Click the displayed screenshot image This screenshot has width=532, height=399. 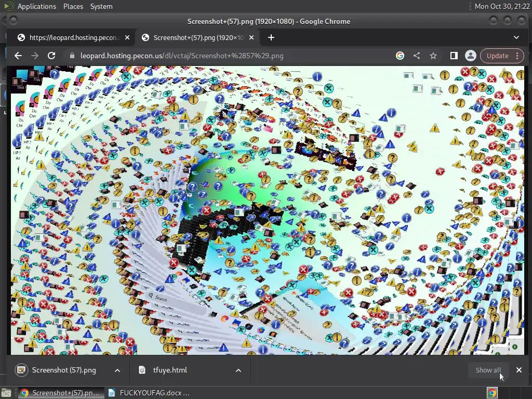[268, 210]
